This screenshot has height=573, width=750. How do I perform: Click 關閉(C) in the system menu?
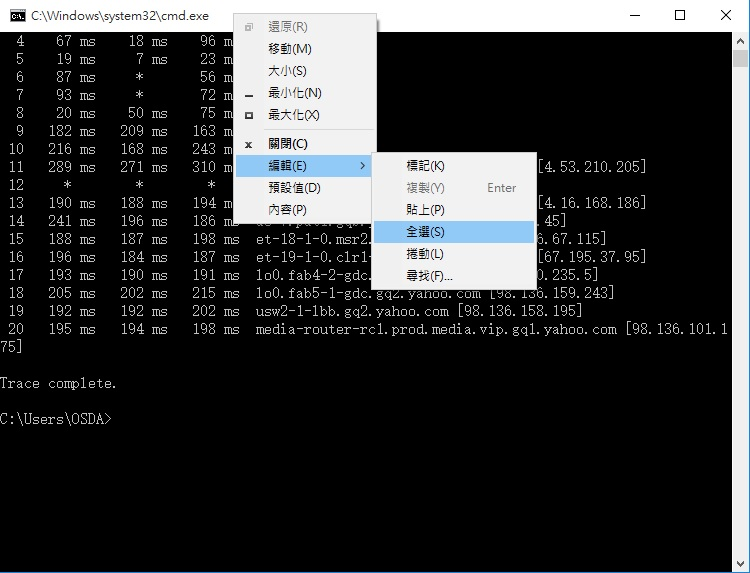tap(288, 144)
